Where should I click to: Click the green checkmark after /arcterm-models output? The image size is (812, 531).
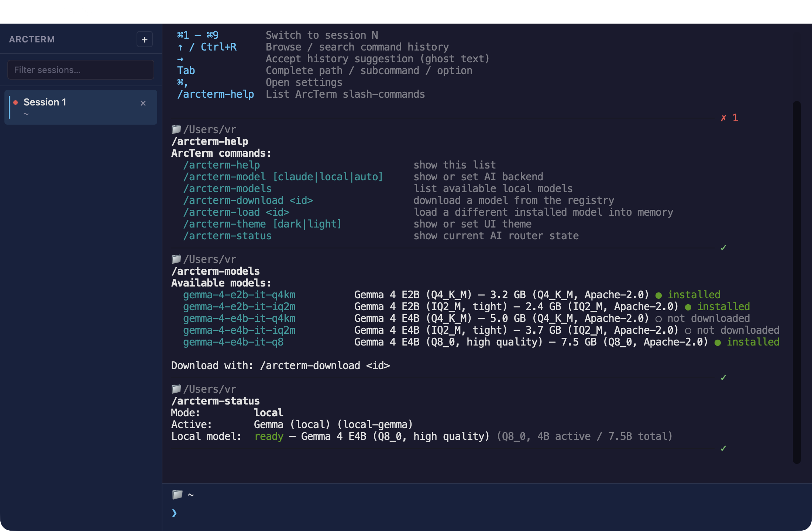(723, 378)
